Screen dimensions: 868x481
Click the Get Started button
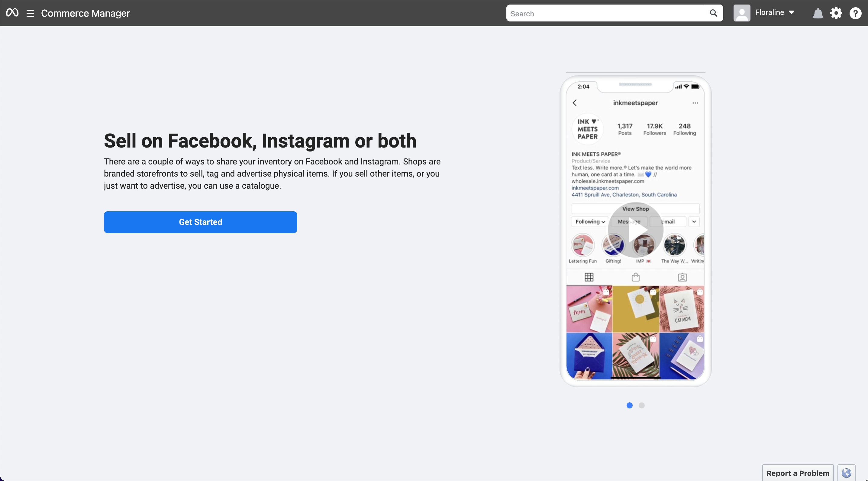click(x=201, y=222)
